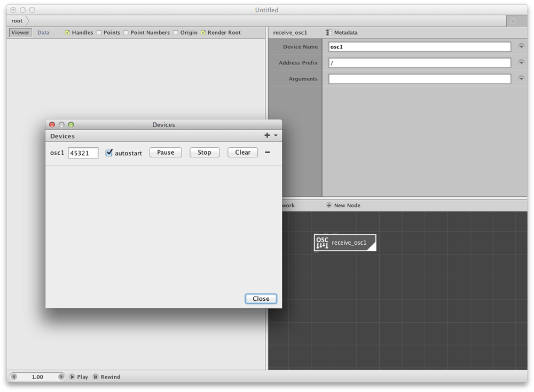Click the osc1 port field showing 45321

(x=83, y=153)
